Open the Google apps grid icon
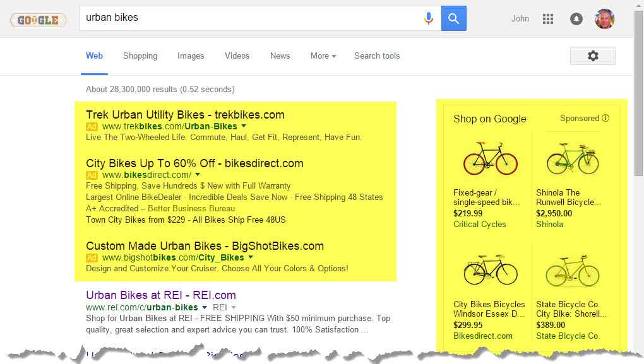 point(548,19)
